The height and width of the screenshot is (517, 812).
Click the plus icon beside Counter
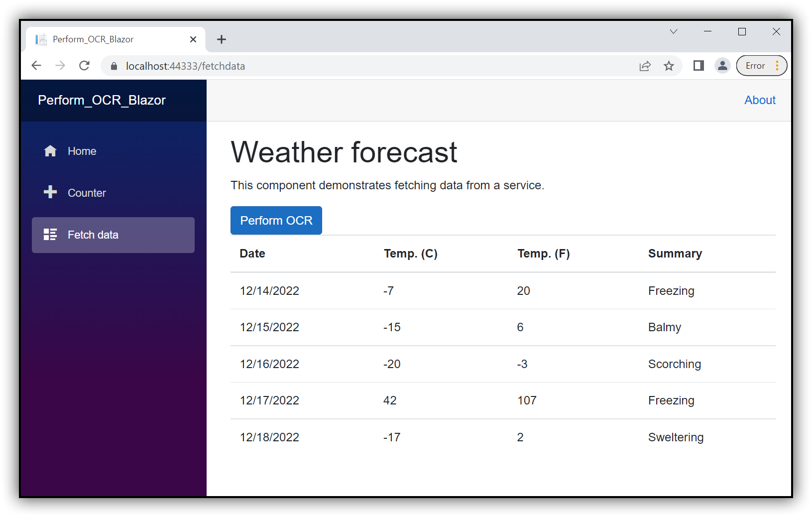pos(50,192)
